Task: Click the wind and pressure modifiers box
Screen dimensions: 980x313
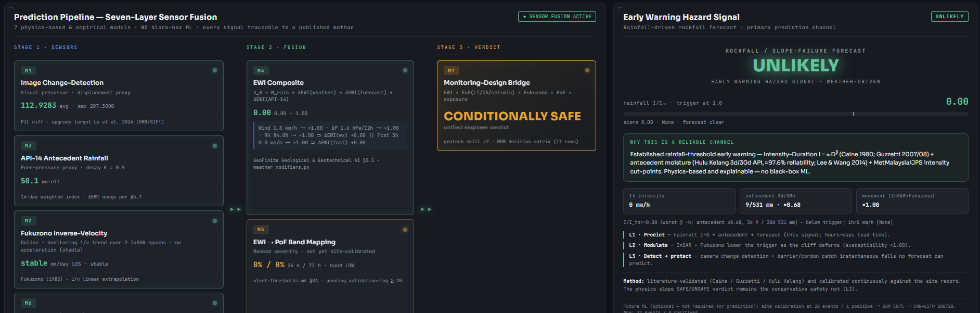Action: click(x=330, y=135)
